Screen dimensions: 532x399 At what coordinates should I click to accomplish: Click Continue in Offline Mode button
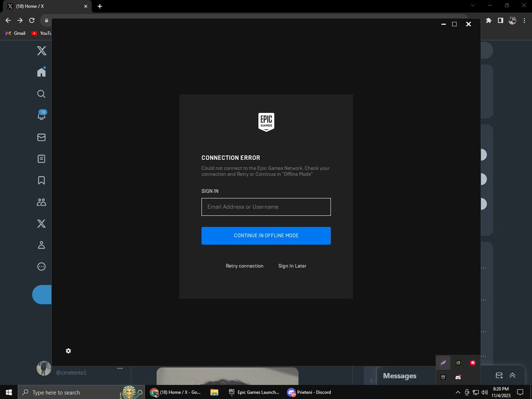266,236
